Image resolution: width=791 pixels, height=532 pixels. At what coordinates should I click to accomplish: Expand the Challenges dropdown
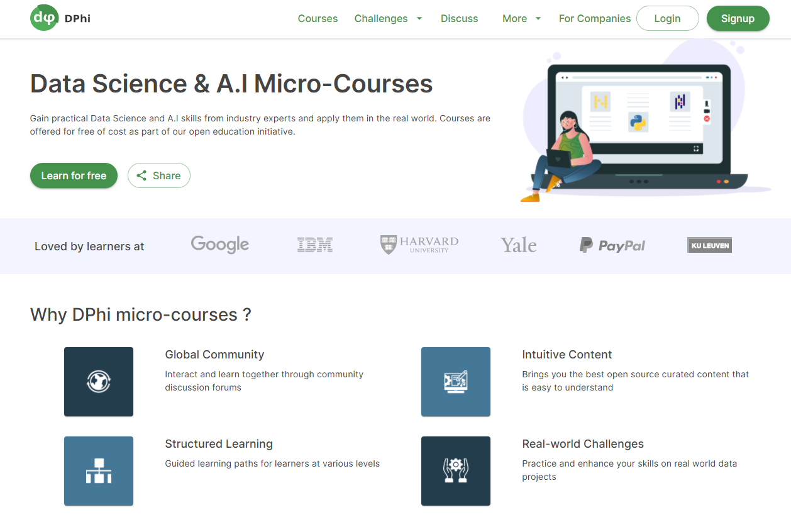point(388,18)
